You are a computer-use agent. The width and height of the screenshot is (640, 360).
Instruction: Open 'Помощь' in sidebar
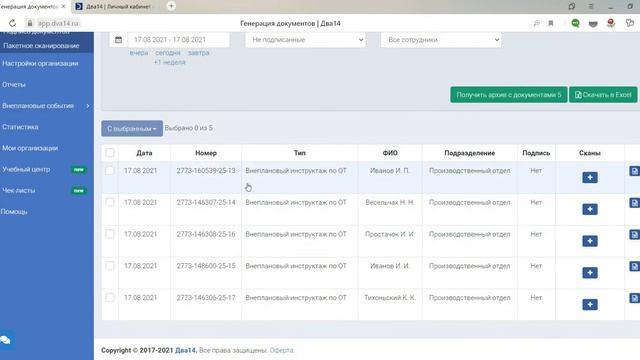pyautogui.click(x=14, y=212)
